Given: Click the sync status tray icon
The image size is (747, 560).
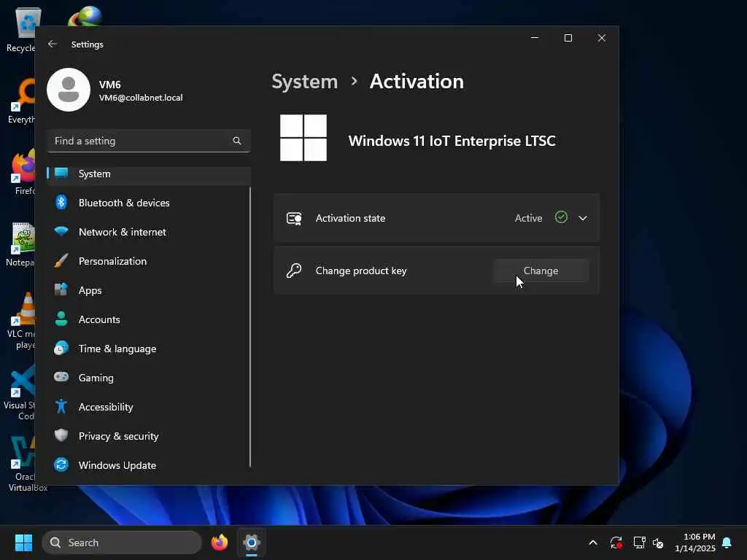Looking at the screenshot, I should pyautogui.click(x=616, y=542).
